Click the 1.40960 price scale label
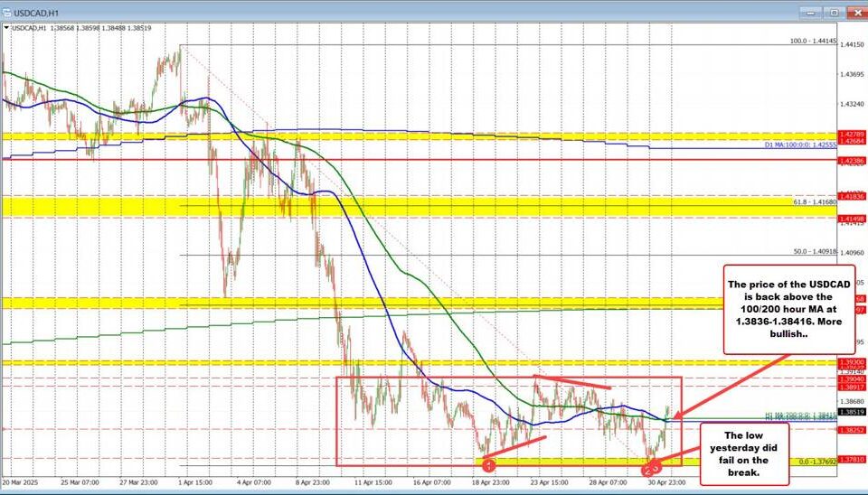The image size is (868, 495). coord(853,253)
